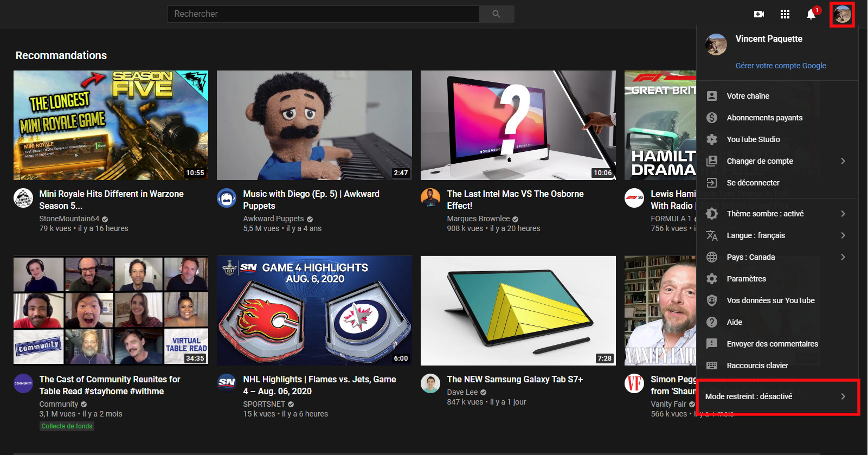Open the notifications bell
Viewport: 868px width, 455px height.
[811, 14]
